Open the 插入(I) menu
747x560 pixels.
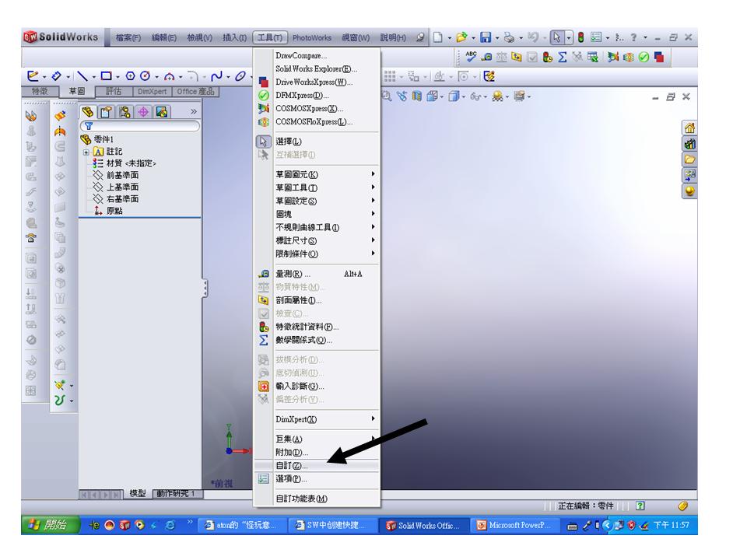coord(234,37)
